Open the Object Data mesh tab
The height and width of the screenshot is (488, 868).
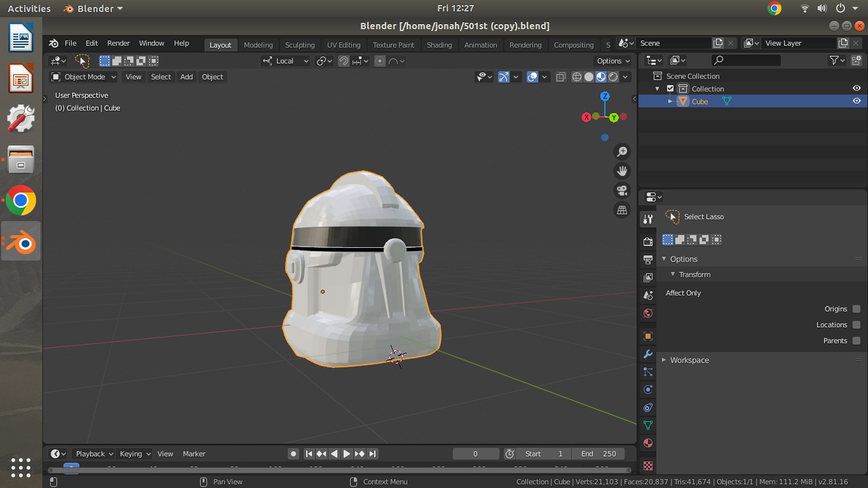click(x=648, y=425)
